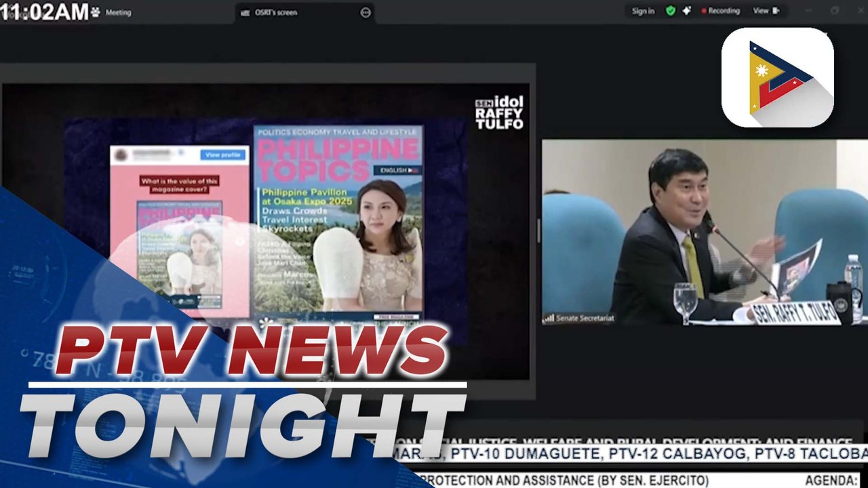Select the OSRT's screen share tab
The height and width of the screenshot is (488, 868).
[307, 12]
